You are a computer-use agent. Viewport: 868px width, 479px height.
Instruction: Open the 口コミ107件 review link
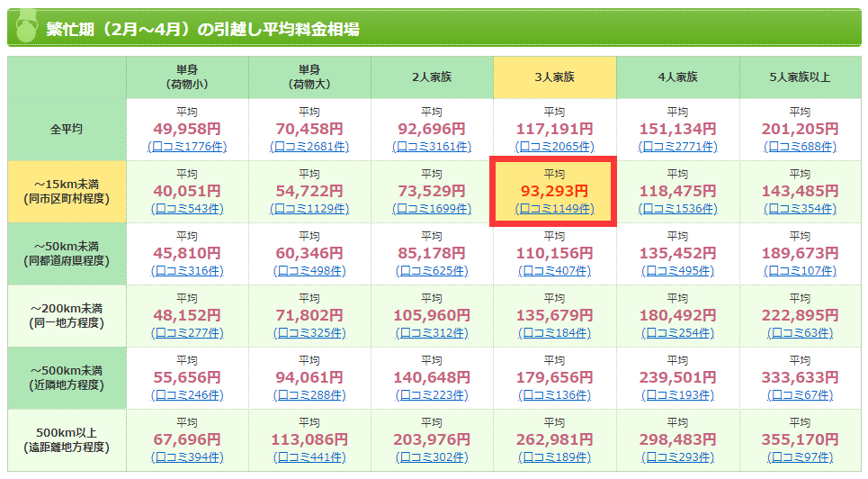(x=800, y=270)
